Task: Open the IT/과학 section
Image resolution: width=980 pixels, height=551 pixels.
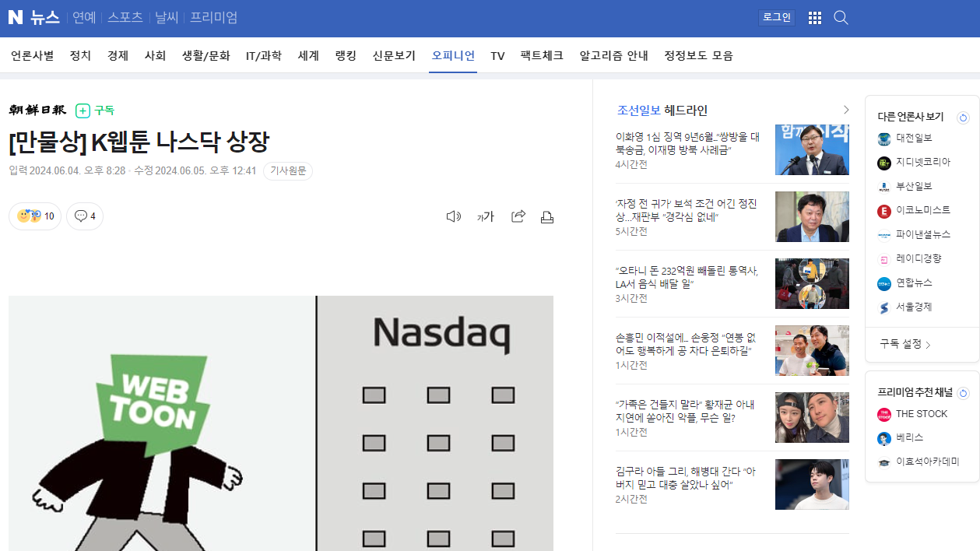Action: coord(264,56)
